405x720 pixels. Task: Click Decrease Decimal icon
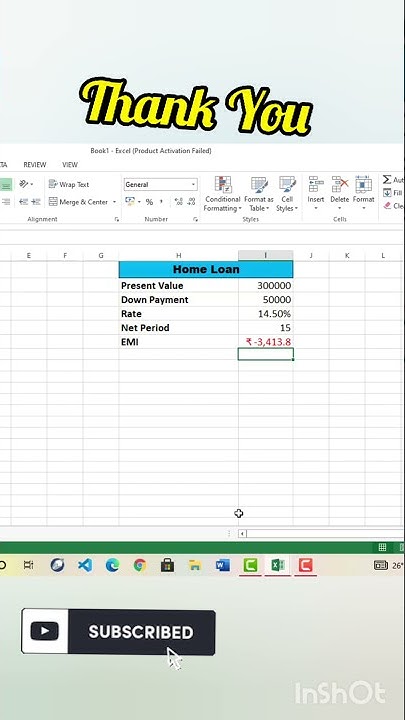pos(191,202)
